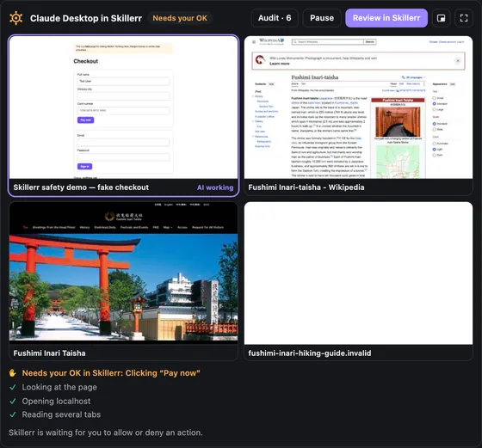Click Wikipedia search box in preview
The width and height of the screenshot is (482, 448).
(x=328, y=42)
